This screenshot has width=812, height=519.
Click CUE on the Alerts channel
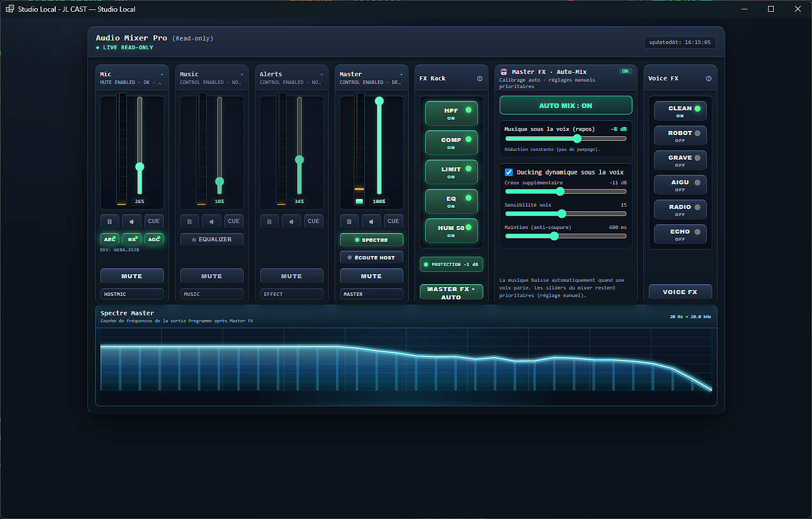pyautogui.click(x=314, y=221)
